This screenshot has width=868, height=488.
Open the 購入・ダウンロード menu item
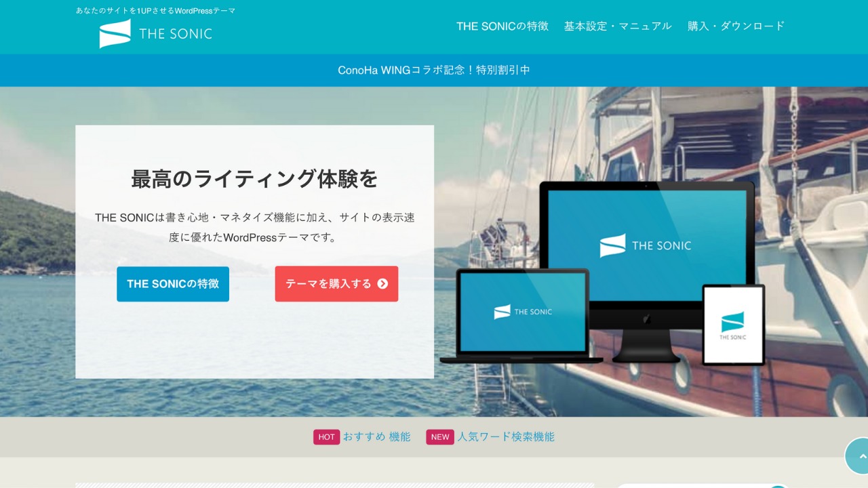[x=736, y=26]
